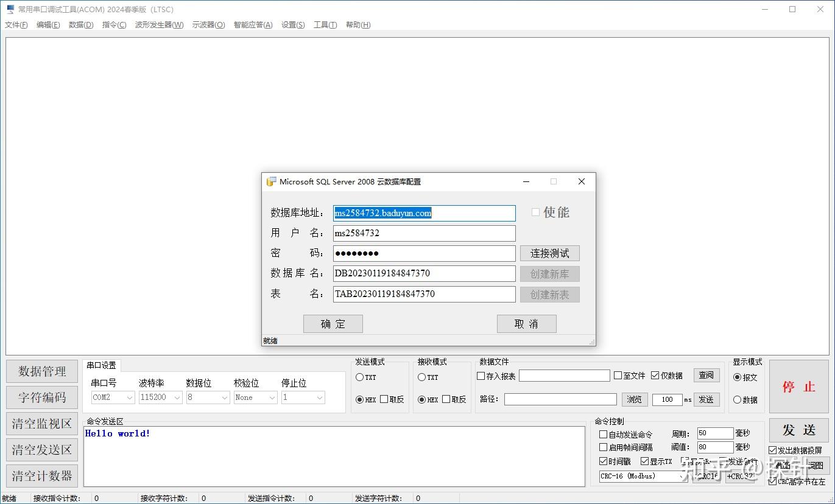
Task: Click the small 发送 button beside ms interval
Action: coord(706,399)
